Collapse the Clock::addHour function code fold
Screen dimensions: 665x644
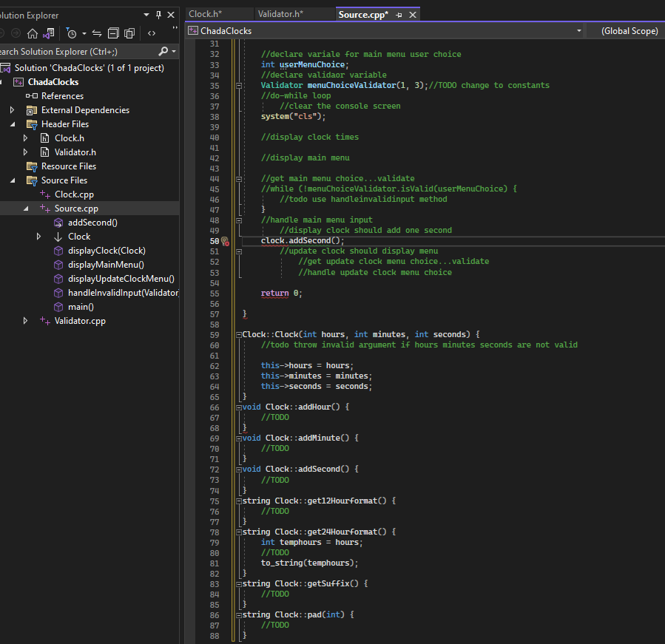tap(238, 407)
